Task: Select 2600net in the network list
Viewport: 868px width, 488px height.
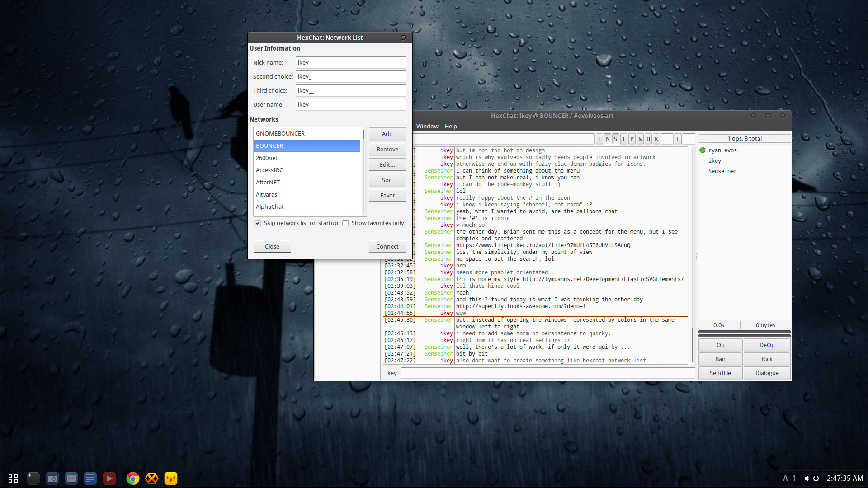Action: point(307,158)
